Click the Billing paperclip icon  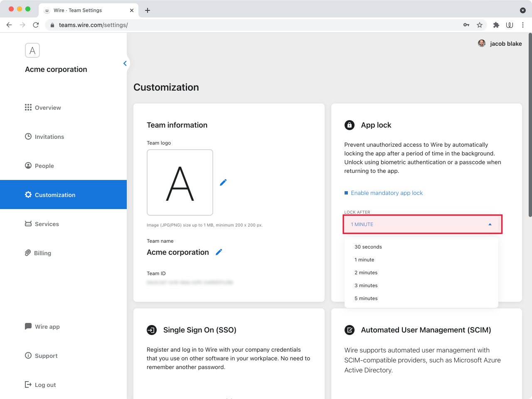pos(28,253)
